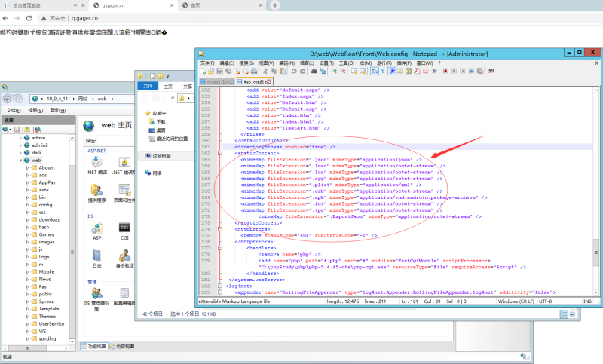Viewport: 603px width, 364px height.
Task: Click the Save All icon in Notepad++ toolbar
Action: pos(228,71)
